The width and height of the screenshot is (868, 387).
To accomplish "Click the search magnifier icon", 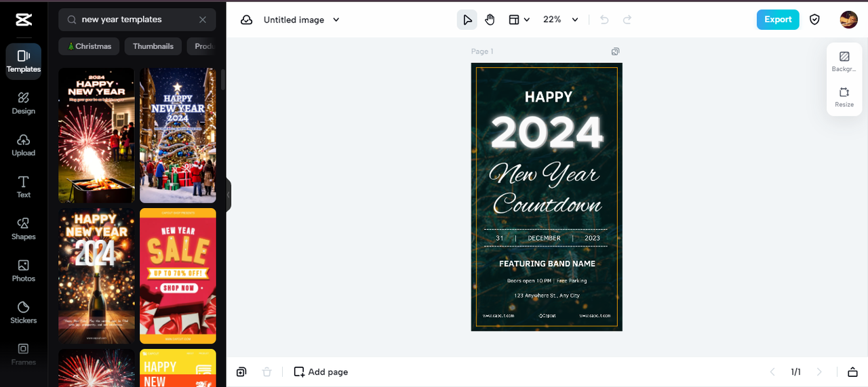I will click(72, 20).
